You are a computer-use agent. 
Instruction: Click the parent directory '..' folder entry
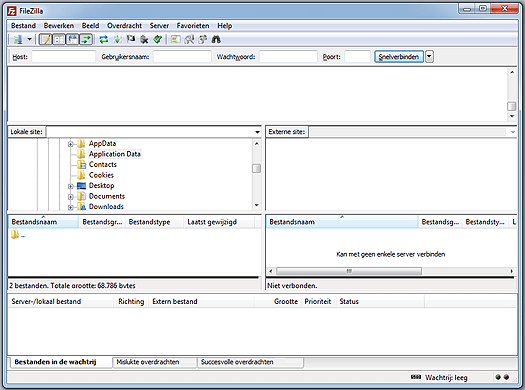pos(18,235)
